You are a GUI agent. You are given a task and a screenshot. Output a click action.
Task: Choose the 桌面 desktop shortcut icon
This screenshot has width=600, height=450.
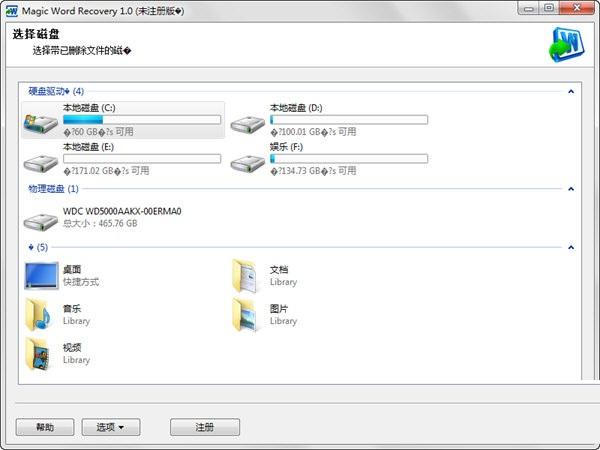tap(41, 276)
